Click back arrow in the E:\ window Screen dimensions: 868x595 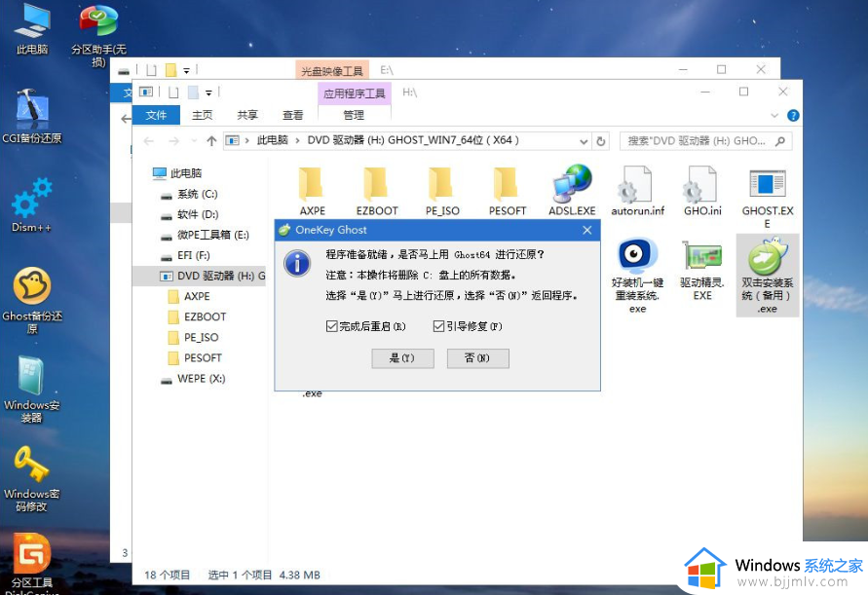coord(127,119)
